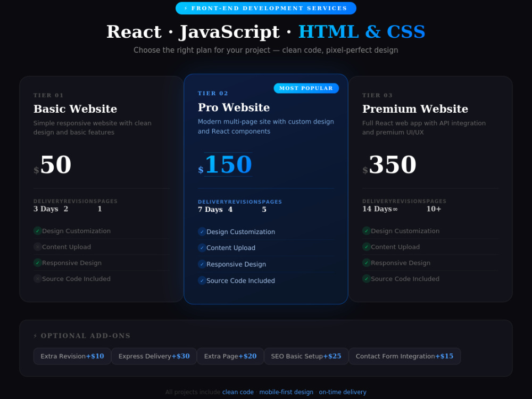Click the 3 Days delivery value

pos(46,209)
